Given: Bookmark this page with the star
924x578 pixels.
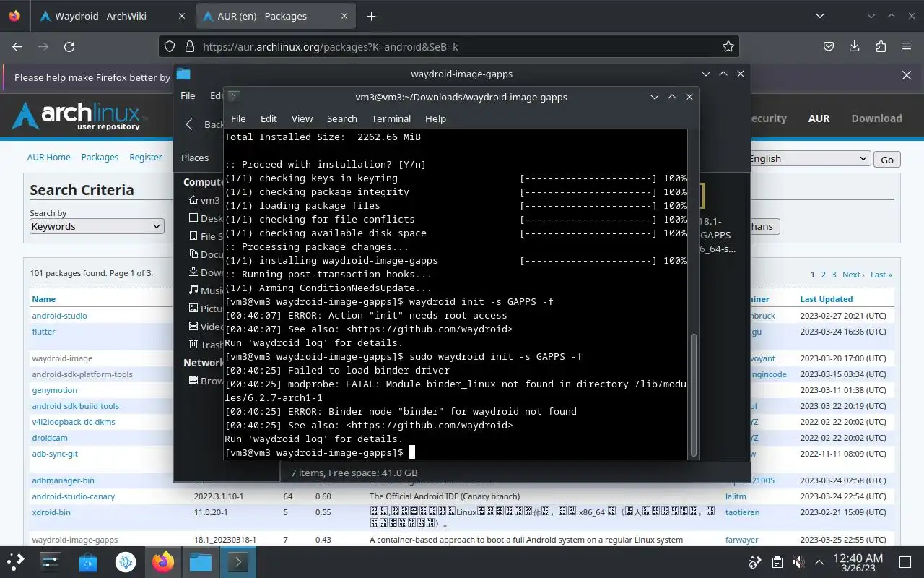Looking at the screenshot, I should click(x=728, y=46).
